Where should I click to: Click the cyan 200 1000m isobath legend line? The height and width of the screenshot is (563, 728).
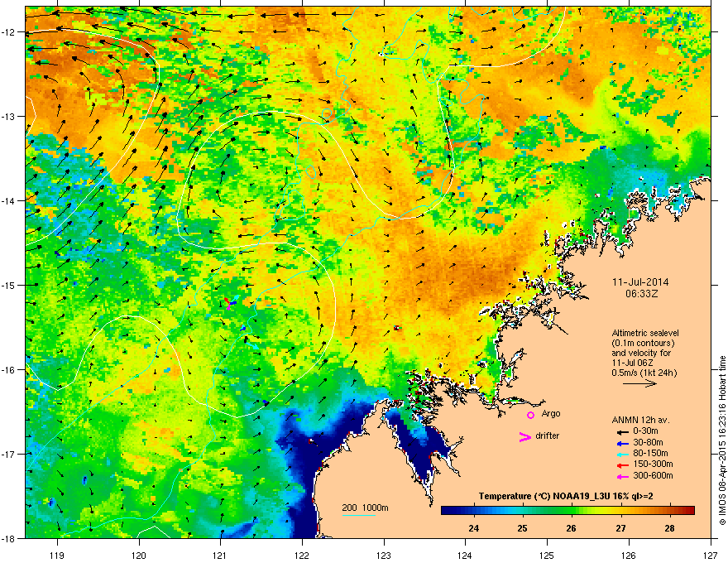coord(358,515)
